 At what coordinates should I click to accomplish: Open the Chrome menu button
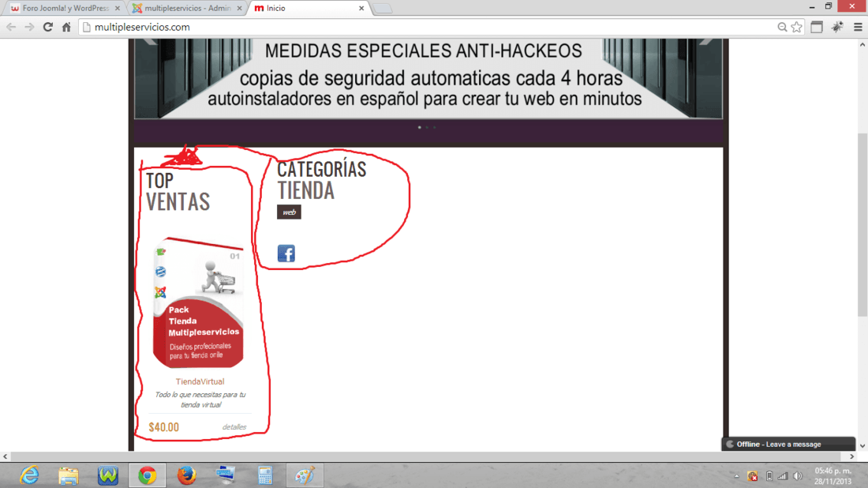click(858, 27)
